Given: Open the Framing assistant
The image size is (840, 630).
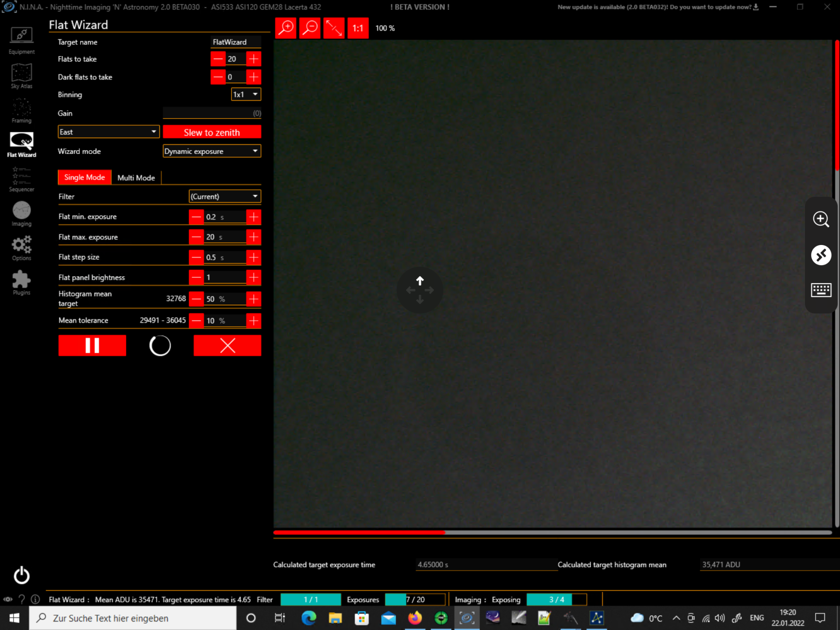Looking at the screenshot, I should (21, 110).
